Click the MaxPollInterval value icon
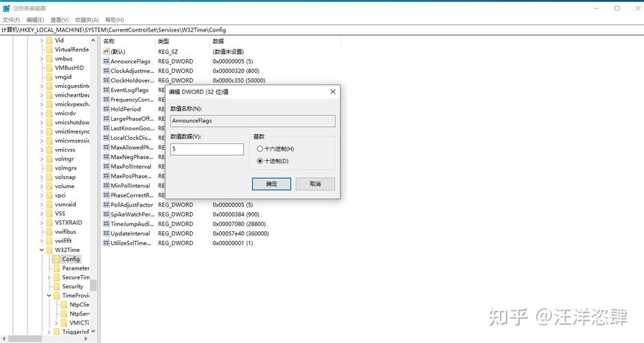This screenshot has height=343, width=644. coord(106,167)
